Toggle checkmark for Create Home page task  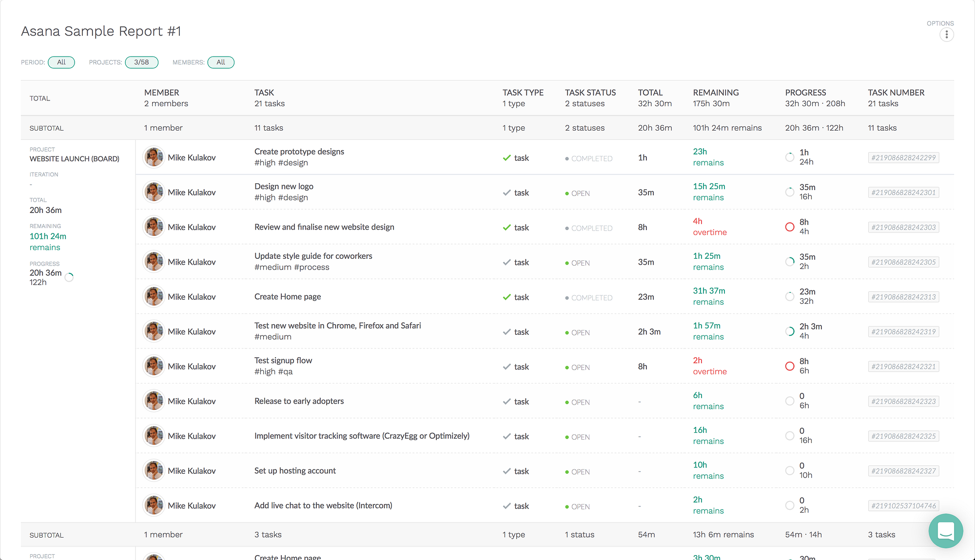pos(507,297)
